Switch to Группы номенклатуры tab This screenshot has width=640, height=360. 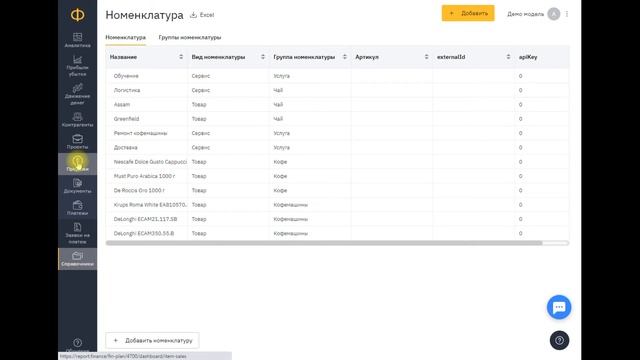pyautogui.click(x=190, y=37)
